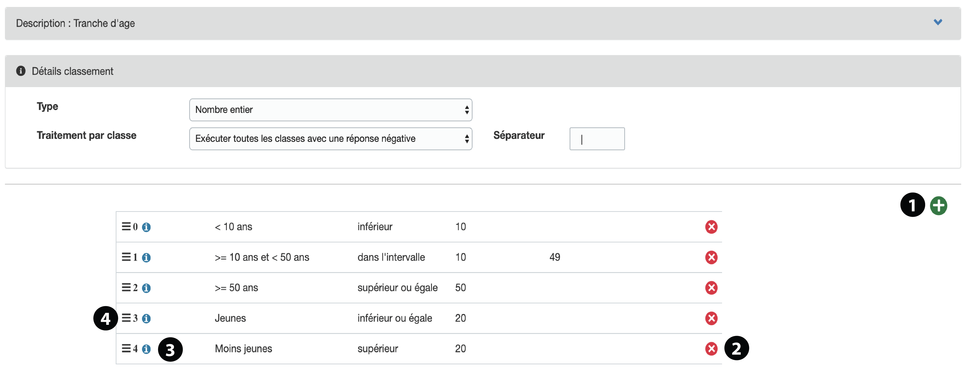This screenshot has height=385, width=980.
Task: Click info icon on '>= 50 ans' row
Action: click(x=146, y=288)
